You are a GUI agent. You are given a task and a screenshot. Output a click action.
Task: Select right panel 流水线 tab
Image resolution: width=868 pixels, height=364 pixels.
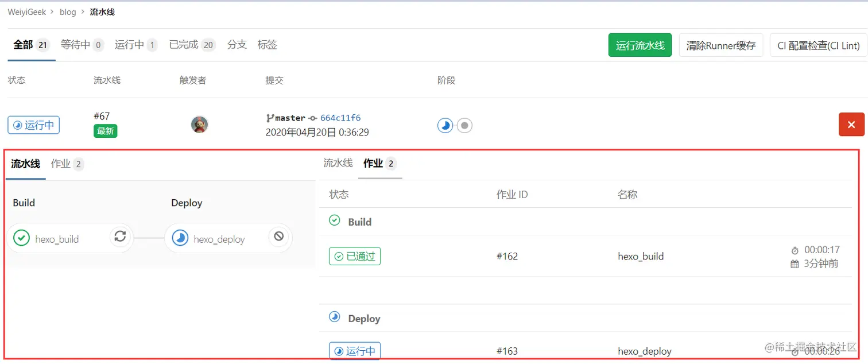click(x=338, y=163)
